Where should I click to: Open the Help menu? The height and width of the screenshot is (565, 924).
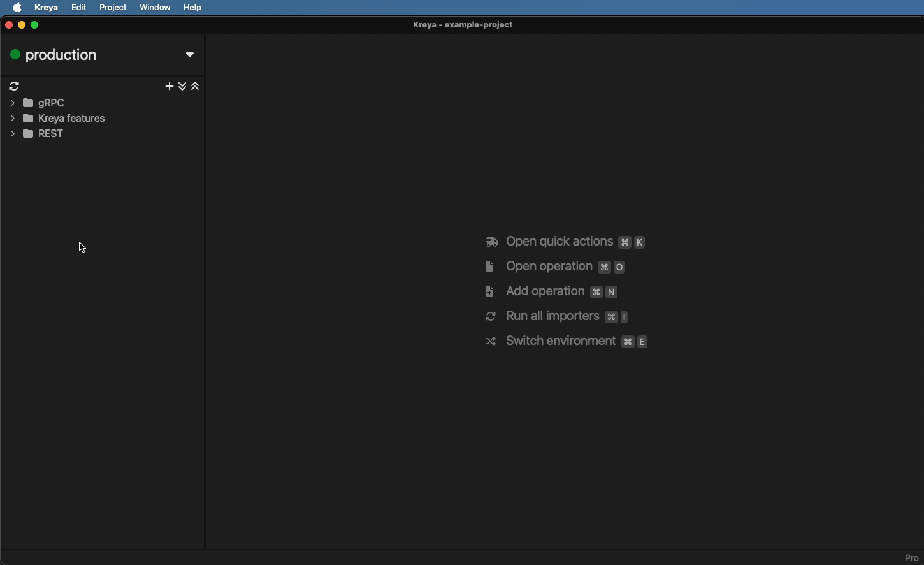pos(192,8)
